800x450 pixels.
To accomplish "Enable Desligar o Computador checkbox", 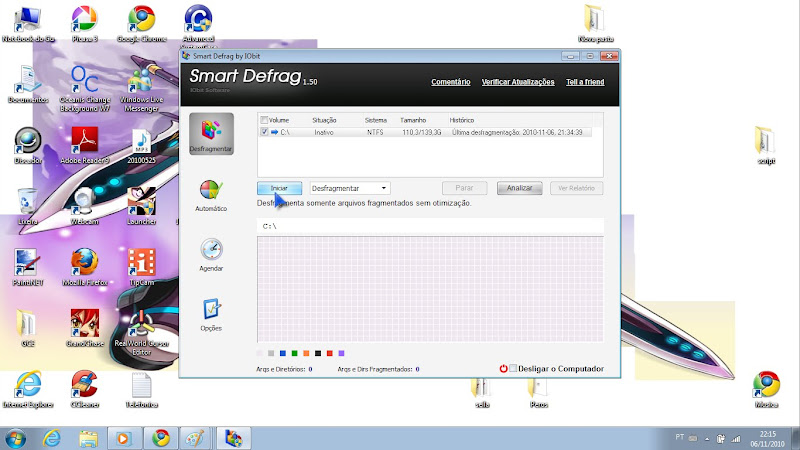I will (x=513, y=368).
